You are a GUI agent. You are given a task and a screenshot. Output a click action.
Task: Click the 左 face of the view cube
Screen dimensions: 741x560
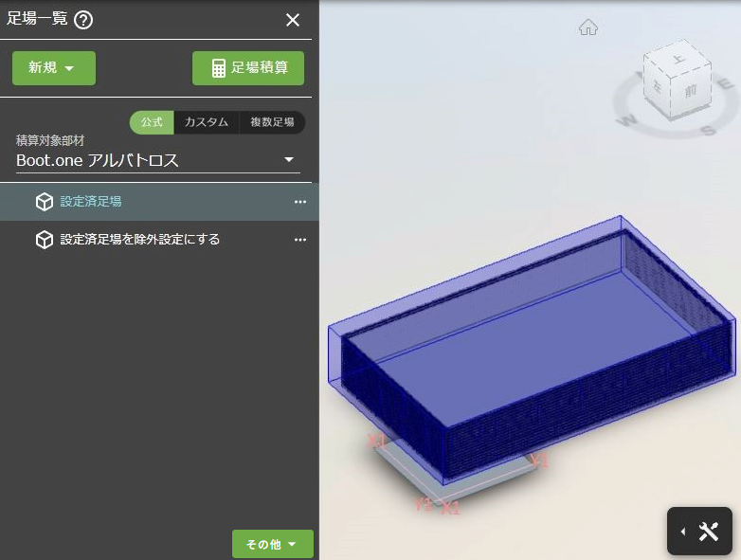659,87
